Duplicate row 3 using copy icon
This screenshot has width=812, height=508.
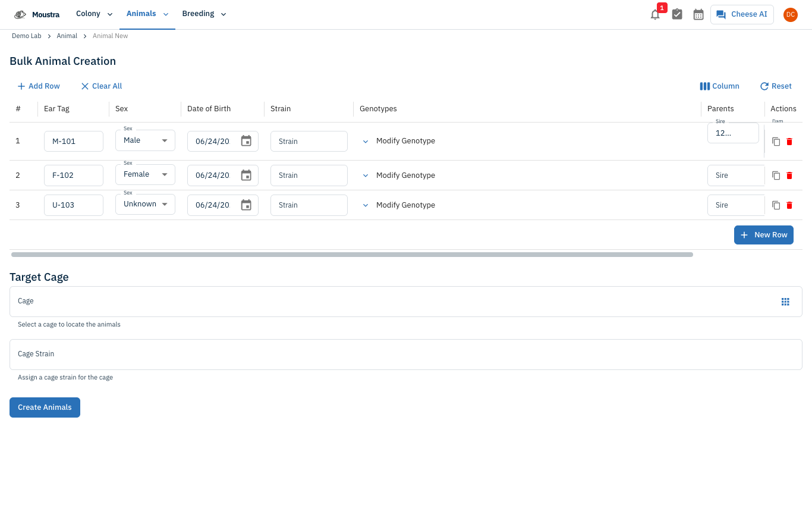[776, 205]
